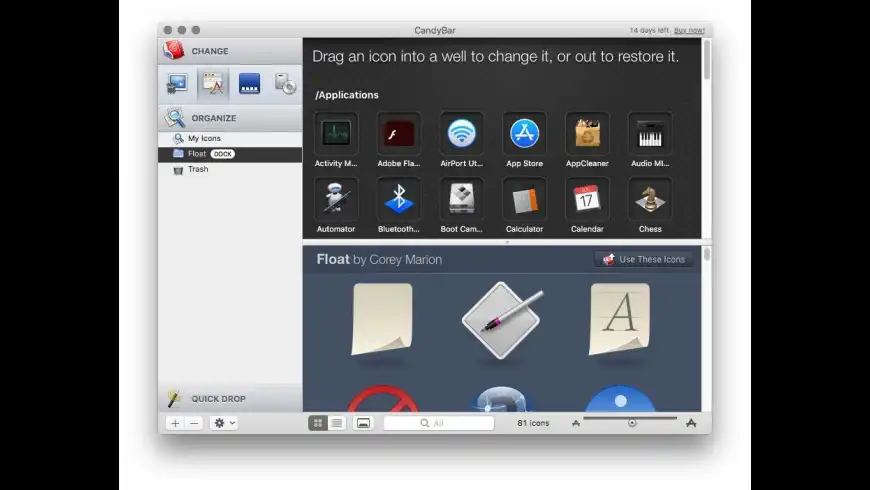Select the System icons category
Screen dimensions: 870x490
coord(177,84)
